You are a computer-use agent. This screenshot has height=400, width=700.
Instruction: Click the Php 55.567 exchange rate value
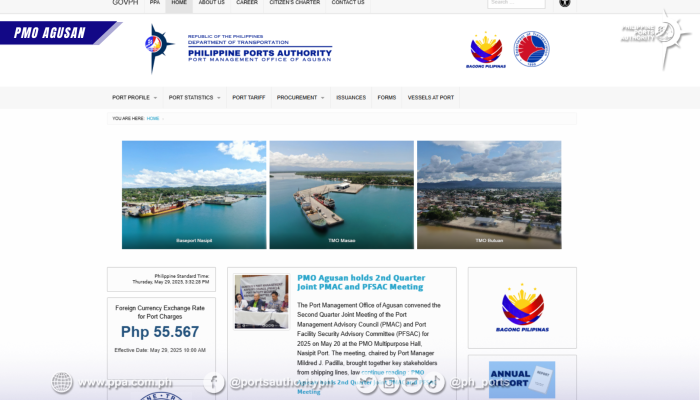[160, 332]
